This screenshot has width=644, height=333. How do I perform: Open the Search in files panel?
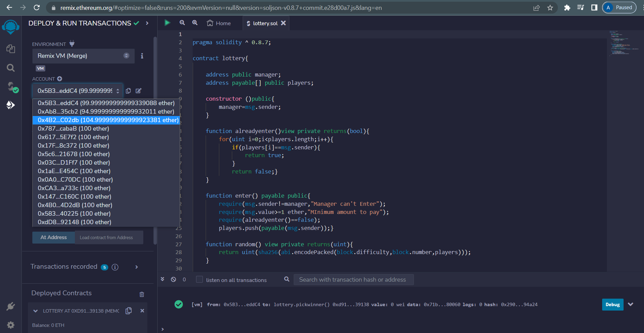(x=11, y=68)
